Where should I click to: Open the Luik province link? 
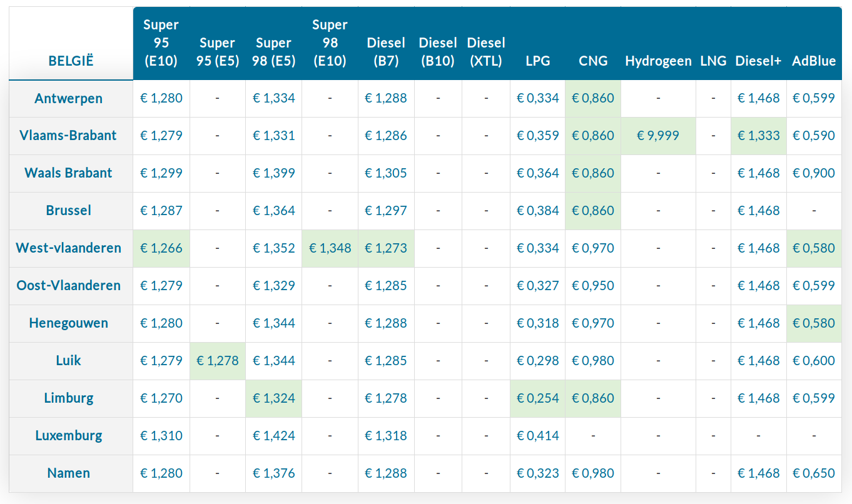click(69, 361)
